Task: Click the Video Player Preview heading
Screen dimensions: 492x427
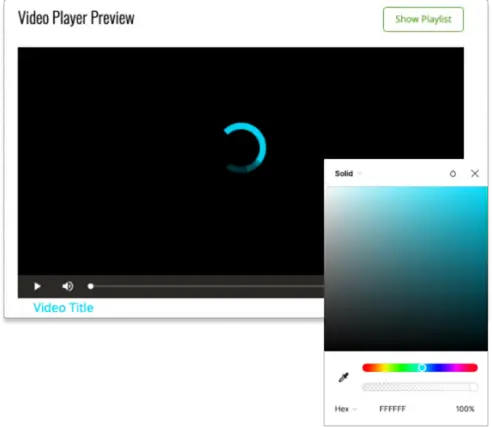Action: coord(76,18)
